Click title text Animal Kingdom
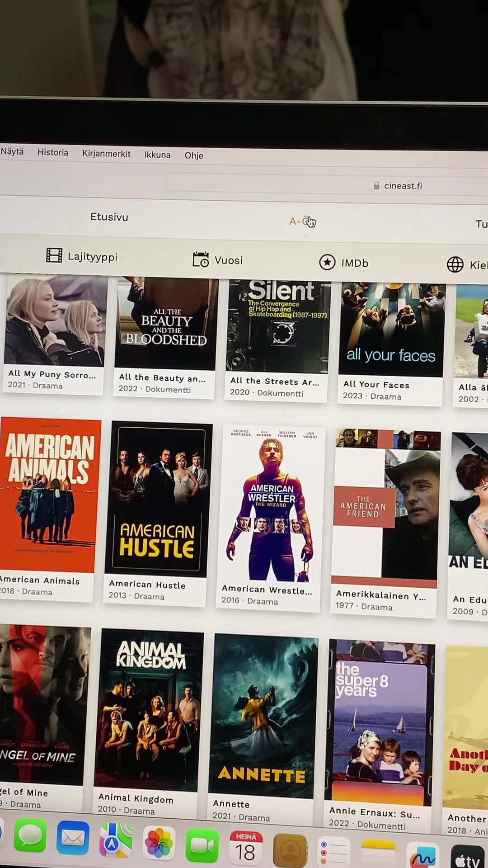Screen dimensions: 488x868 tap(136, 798)
